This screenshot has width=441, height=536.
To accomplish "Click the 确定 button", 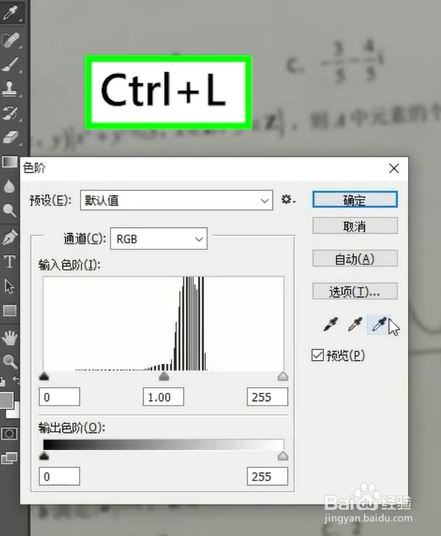I will pos(355,200).
